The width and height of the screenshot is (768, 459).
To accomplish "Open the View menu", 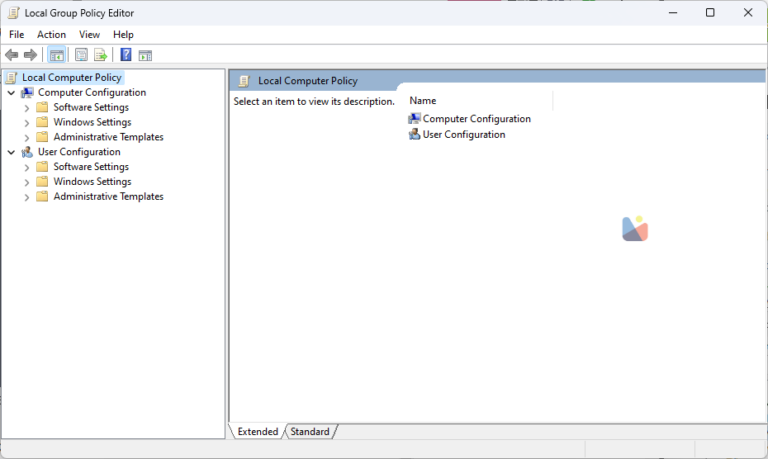I will click(89, 34).
